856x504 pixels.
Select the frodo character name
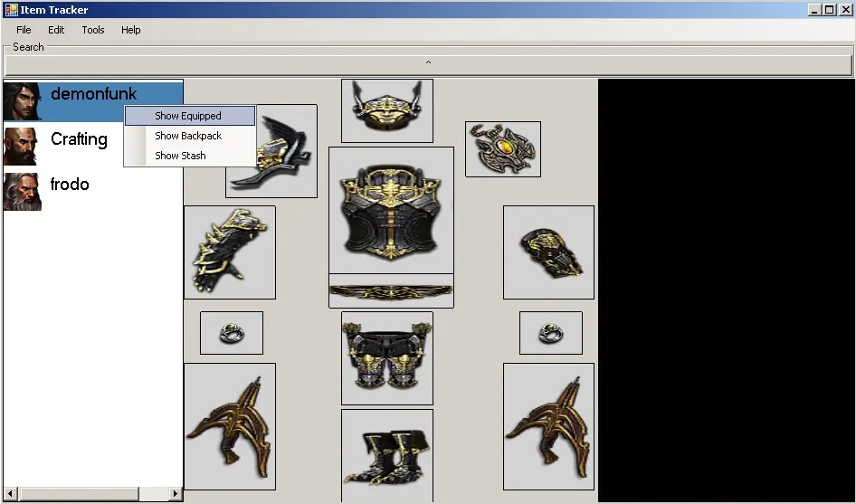pos(70,184)
